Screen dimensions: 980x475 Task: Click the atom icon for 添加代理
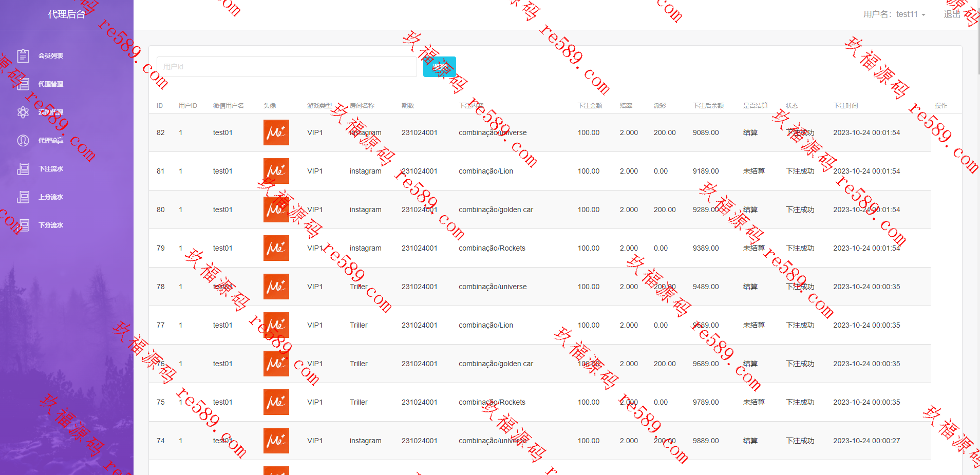coord(23,112)
